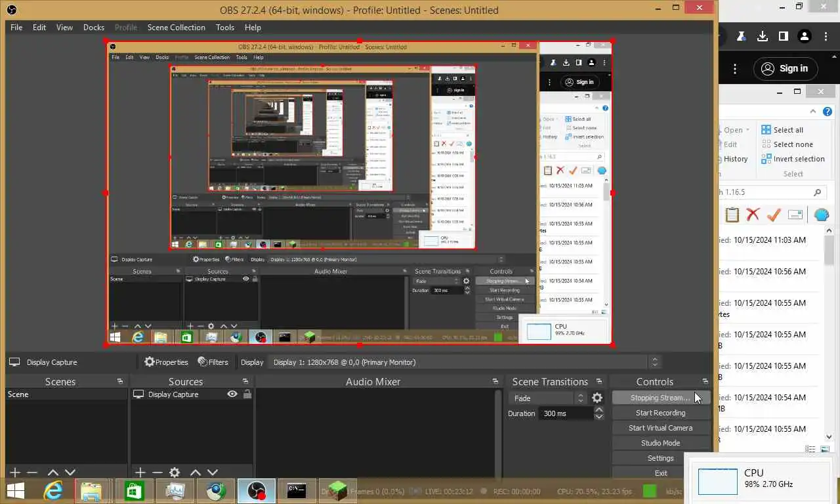Click Start Recording
Screen dimensions: 840x504
click(660, 413)
